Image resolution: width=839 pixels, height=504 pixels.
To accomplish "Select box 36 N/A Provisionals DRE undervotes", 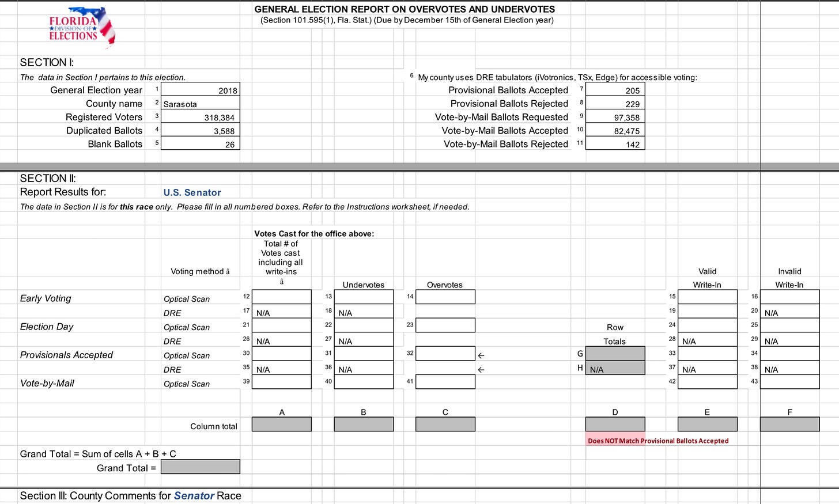I will (x=364, y=367).
